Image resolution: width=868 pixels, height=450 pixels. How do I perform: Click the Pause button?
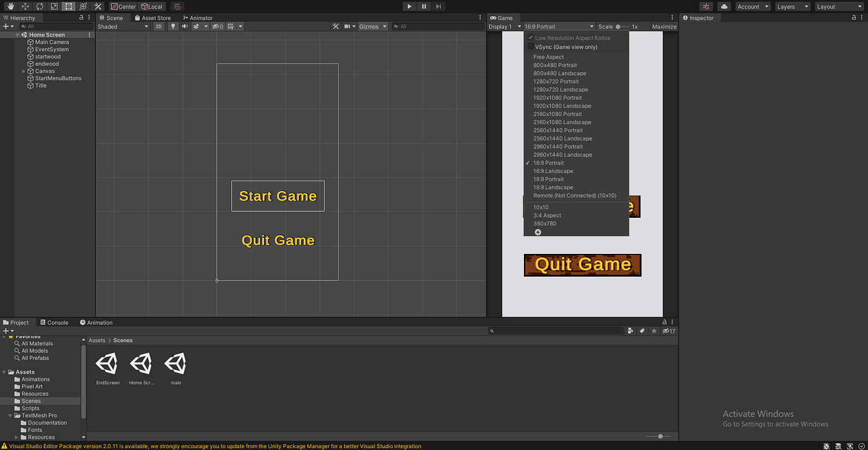pyautogui.click(x=424, y=6)
